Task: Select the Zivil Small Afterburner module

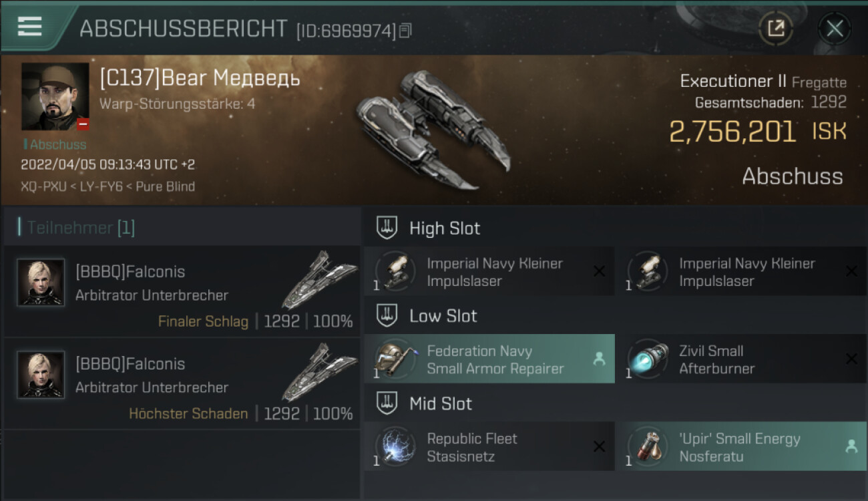Action: click(x=740, y=359)
